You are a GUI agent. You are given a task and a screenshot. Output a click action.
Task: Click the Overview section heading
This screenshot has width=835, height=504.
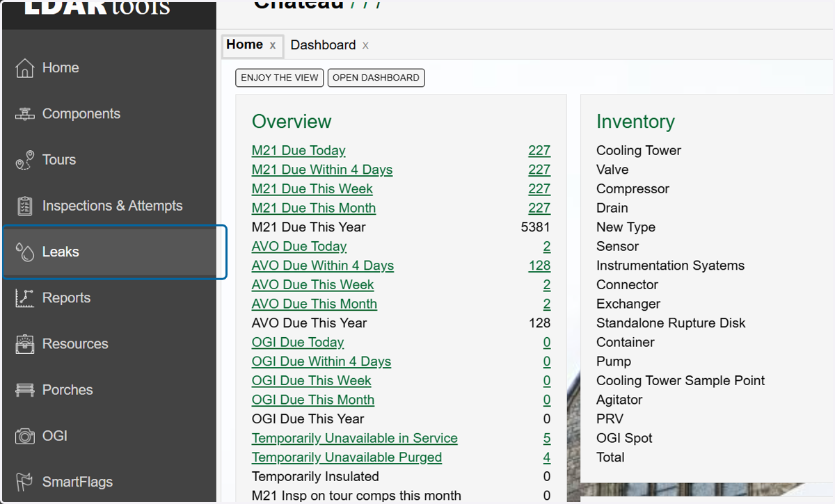[x=292, y=122]
